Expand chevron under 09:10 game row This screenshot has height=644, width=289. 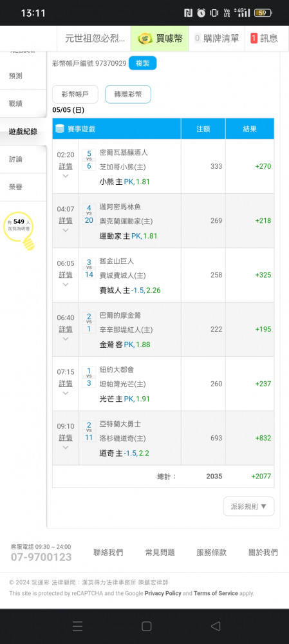coord(65,448)
